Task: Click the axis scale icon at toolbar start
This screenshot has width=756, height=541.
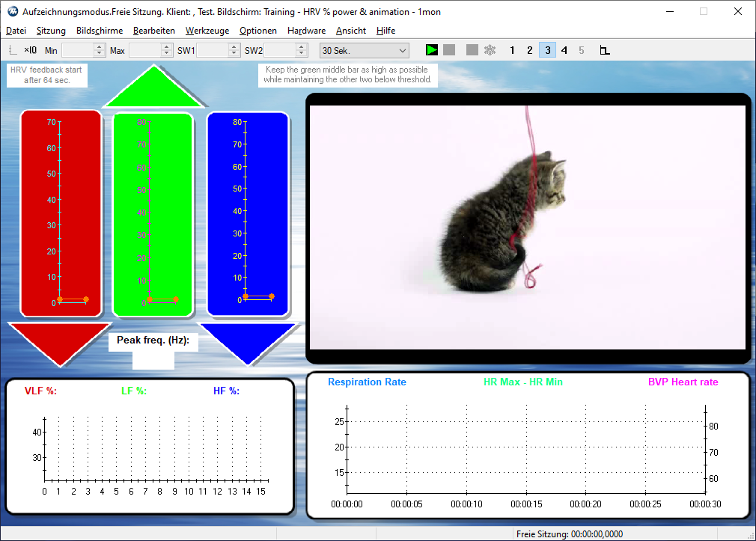Action: [x=13, y=50]
